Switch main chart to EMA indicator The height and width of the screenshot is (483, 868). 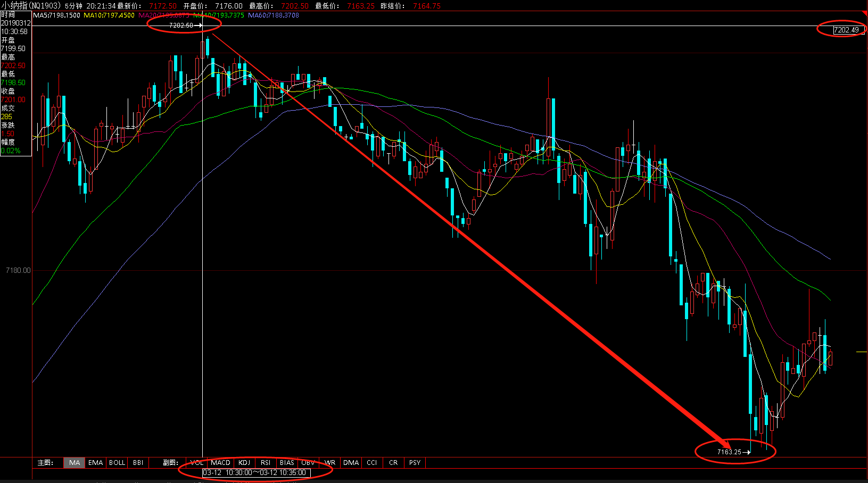96,463
